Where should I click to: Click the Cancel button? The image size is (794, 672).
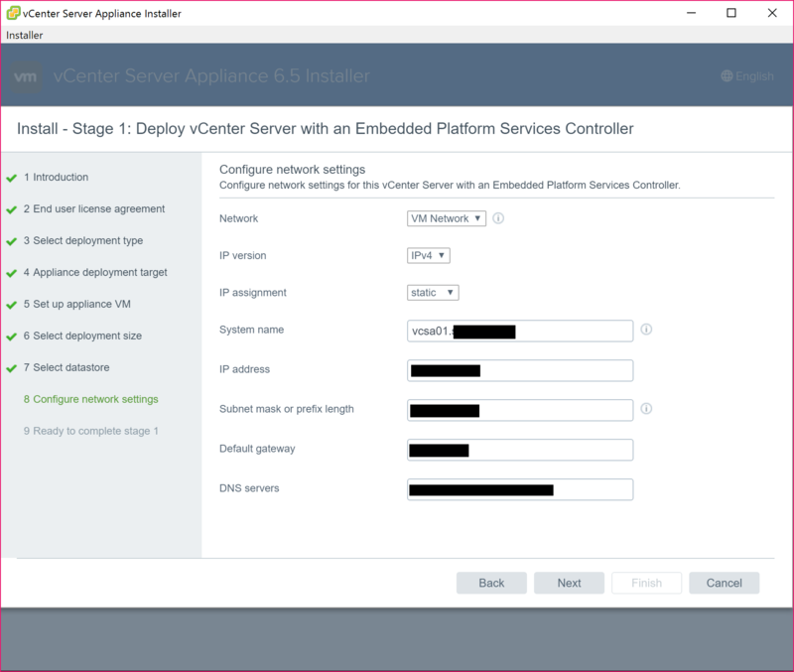tap(725, 583)
